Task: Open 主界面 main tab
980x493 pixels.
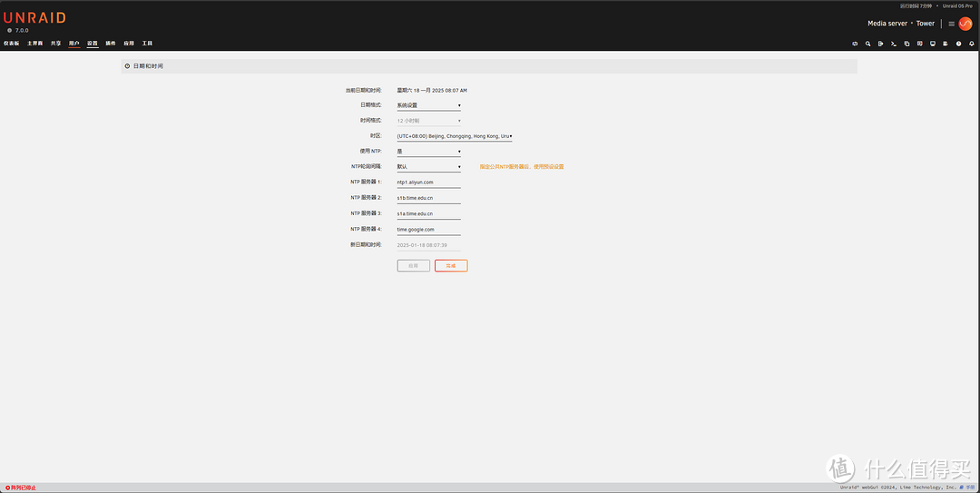Action: 35,44
